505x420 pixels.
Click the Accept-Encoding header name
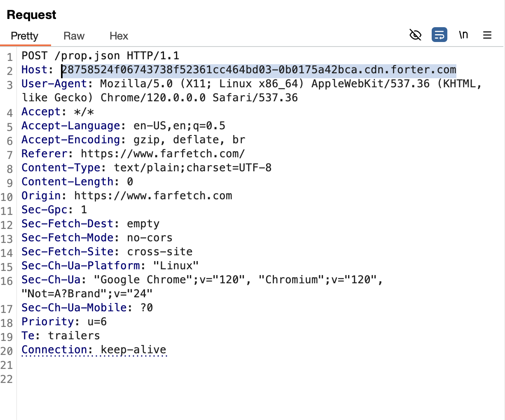pos(70,140)
